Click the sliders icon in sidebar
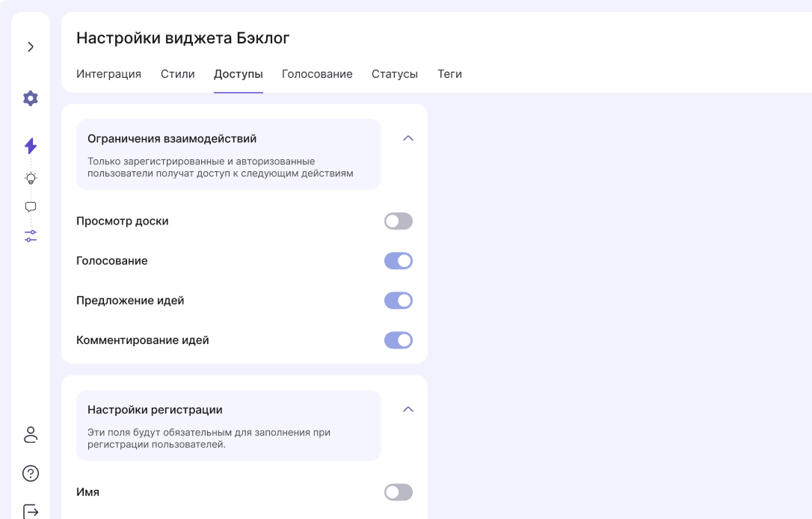The height and width of the screenshot is (519, 812). point(31,236)
